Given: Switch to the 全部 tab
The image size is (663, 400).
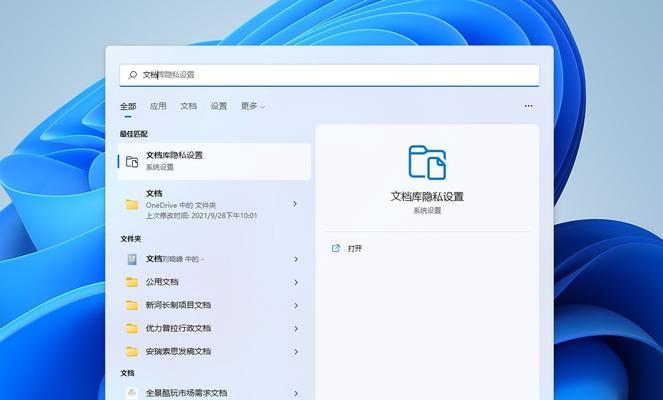Looking at the screenshot, I should pyautogui.click(x=128, y=106).
